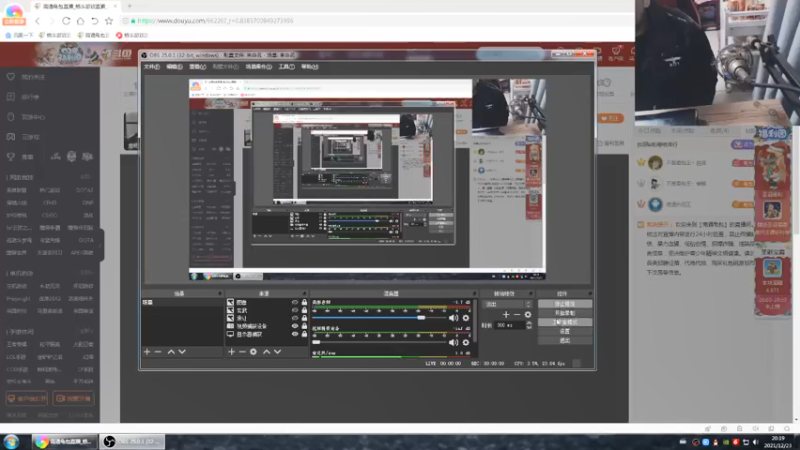Click the transition duration input field
The width and height of the screenshot is (800, 450).
(509, 325)
